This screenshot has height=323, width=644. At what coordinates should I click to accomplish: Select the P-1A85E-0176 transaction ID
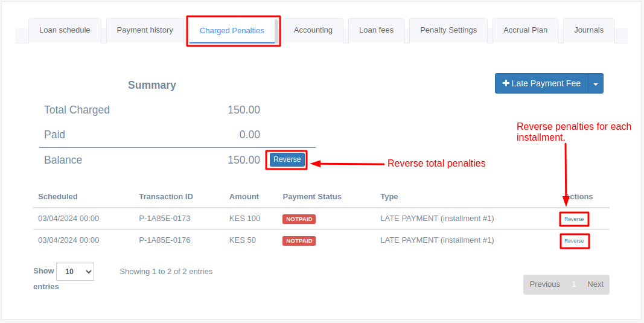[165, 240]
